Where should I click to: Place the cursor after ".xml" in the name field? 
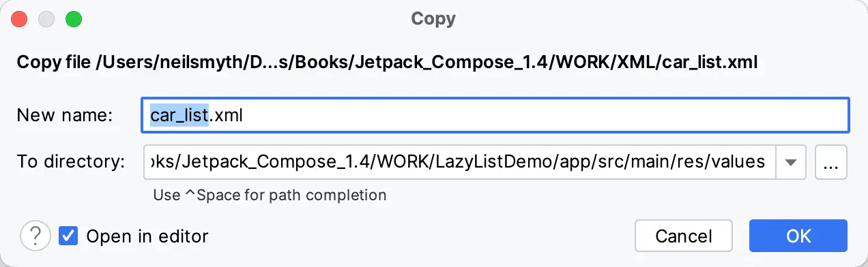pos(244,116)
